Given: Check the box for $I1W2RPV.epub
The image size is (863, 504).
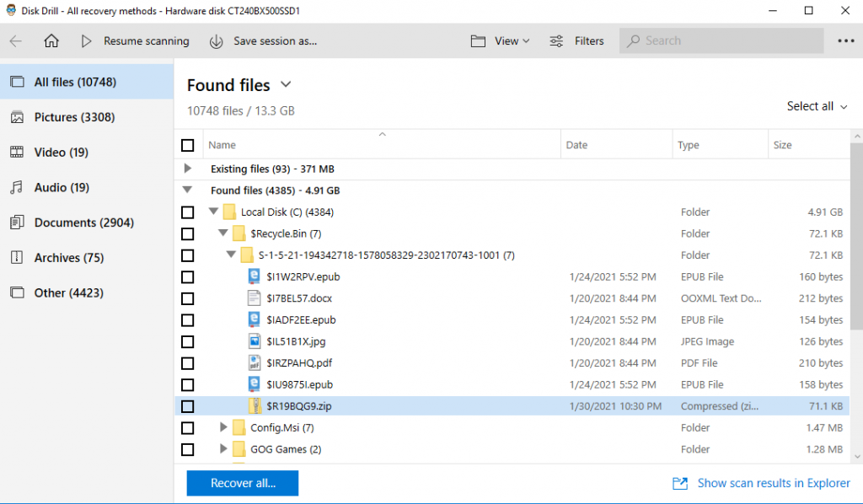Looking at the screenshot, I should (x=188, y=277).
